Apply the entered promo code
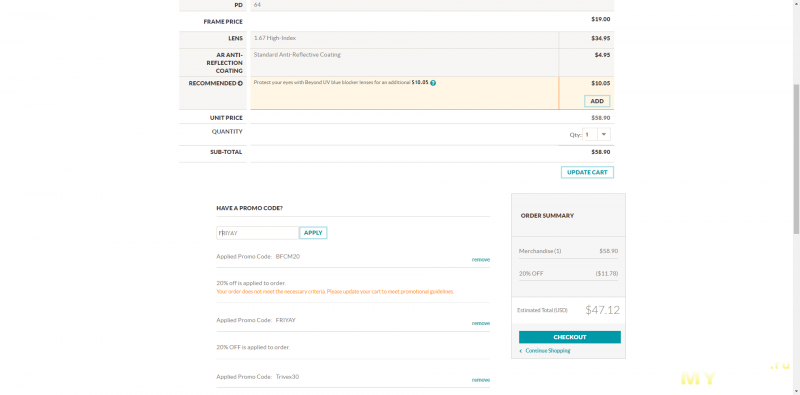Viewport: 800px width, 395px height. (313, 233)
